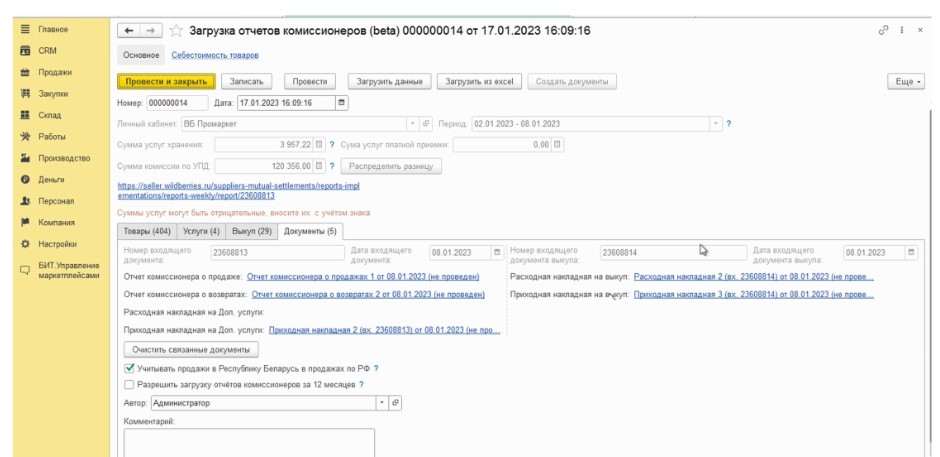The width and height of the screenshot is (940, 457).
Task: Uncheck Учитывать продажи в Республику Беларусь
Action: tap(129, 368)
